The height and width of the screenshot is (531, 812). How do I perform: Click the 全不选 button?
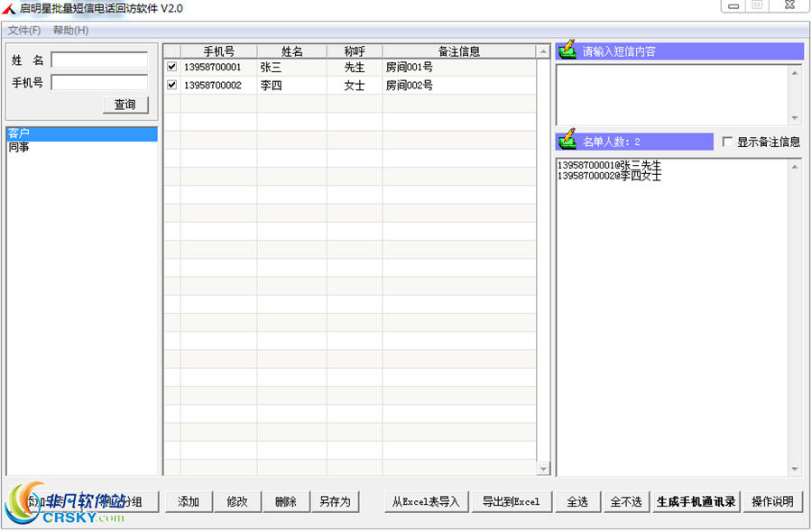tap(626, 501)
